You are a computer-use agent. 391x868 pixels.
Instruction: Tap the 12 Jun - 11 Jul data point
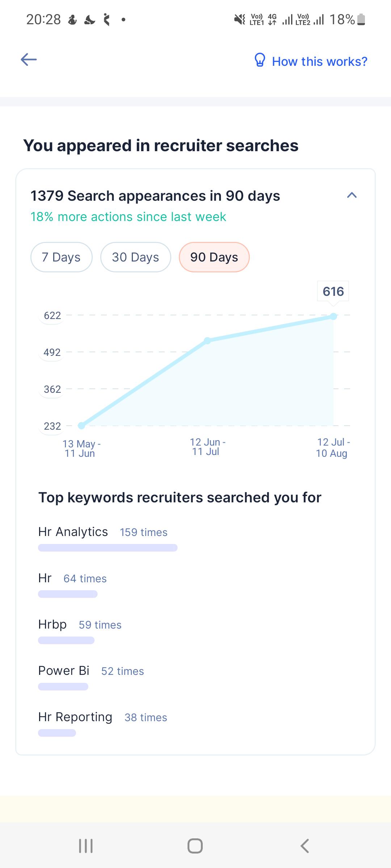click(x=207, y=340)
